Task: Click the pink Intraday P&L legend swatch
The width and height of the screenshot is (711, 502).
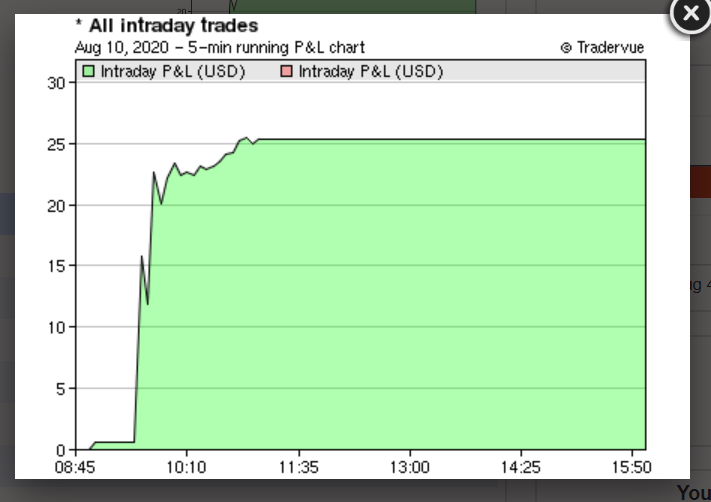Action: point(287,71)
